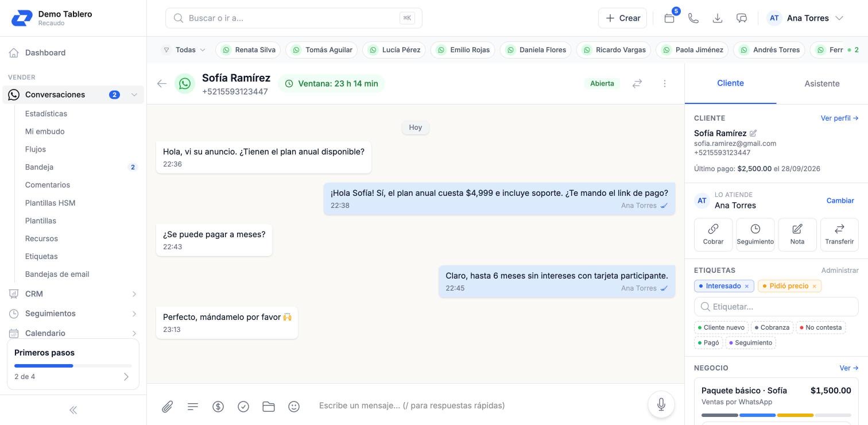Go back using the arrow beside Sofía Ramírez
868x425 pixels.
[x=162, y=83]
